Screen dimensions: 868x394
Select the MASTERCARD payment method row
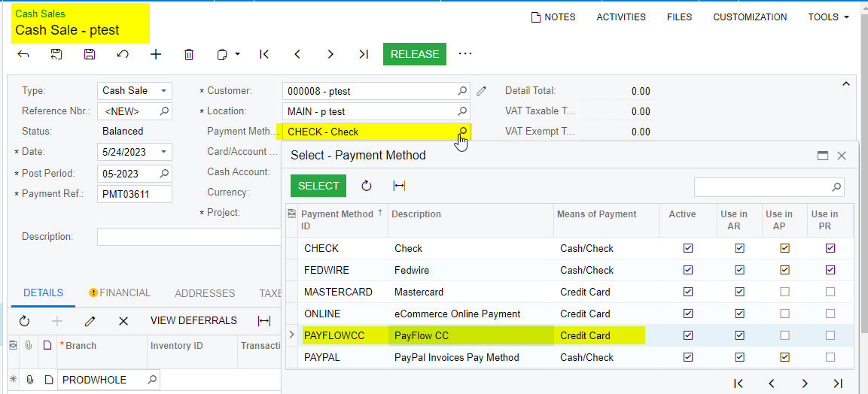pyautogui.click(x=569, y=292)
